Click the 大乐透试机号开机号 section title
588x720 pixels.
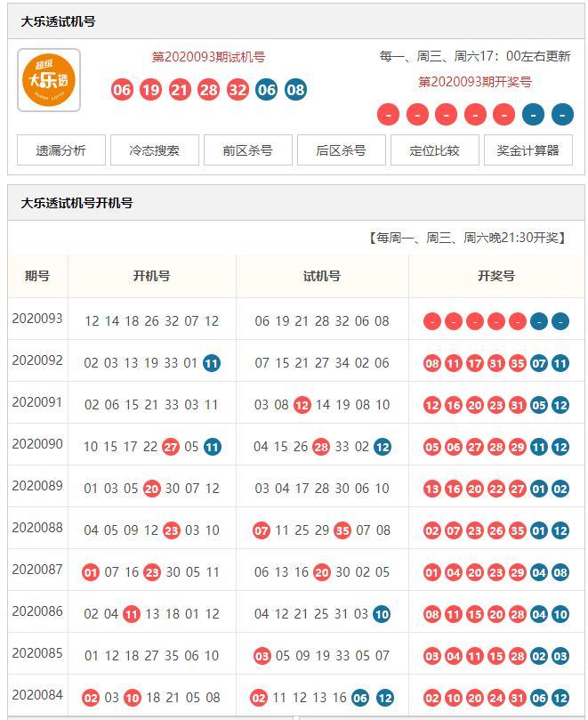[77, 203]
